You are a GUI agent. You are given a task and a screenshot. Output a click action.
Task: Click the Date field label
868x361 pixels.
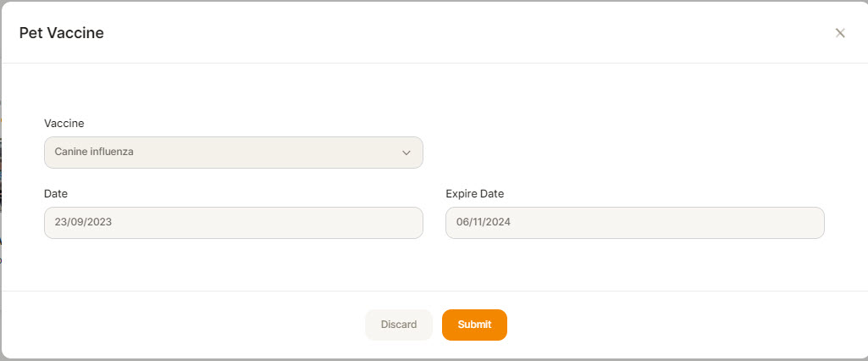[56, 194]
